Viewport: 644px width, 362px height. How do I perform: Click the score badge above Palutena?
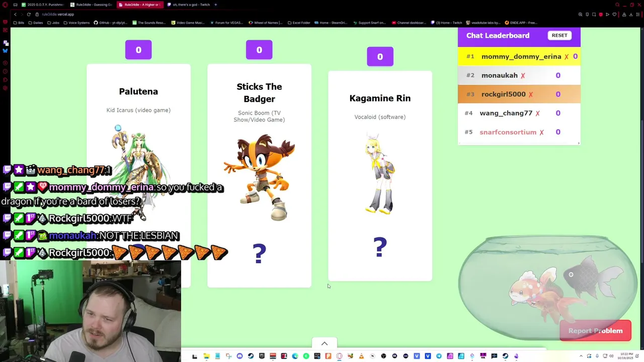pos(138,50)
